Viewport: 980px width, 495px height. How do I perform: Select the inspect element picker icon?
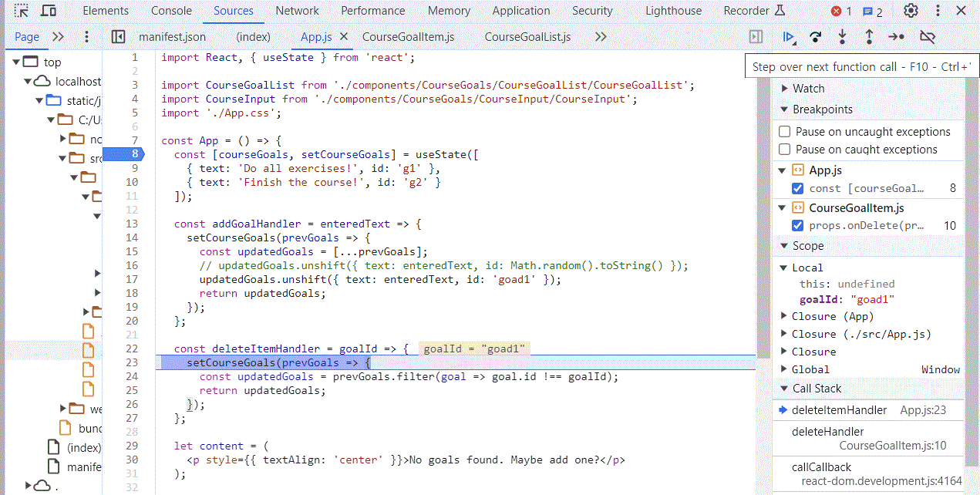coord(22,11)
